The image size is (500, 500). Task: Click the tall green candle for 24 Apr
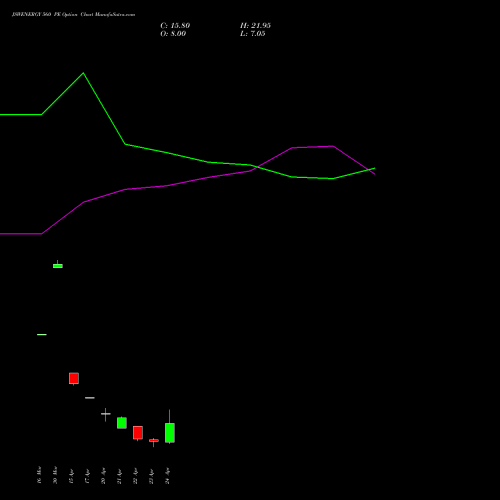pyautogui.click(x=170, y=433)
